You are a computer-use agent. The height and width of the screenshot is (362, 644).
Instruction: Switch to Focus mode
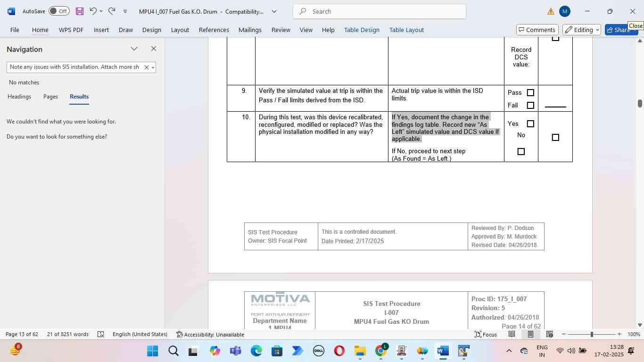click(486, 334)
